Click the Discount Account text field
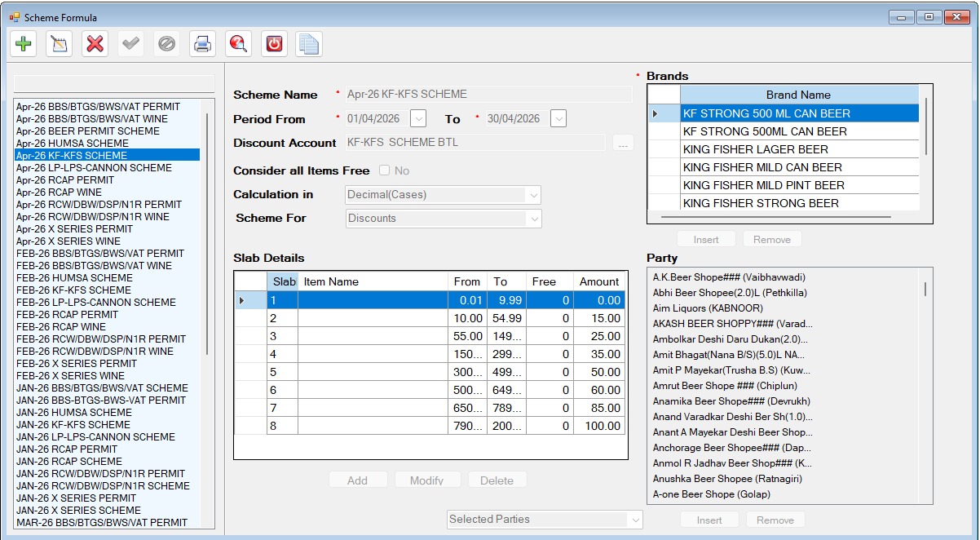This screenshot has height=540, width=980. click(475, 143)
